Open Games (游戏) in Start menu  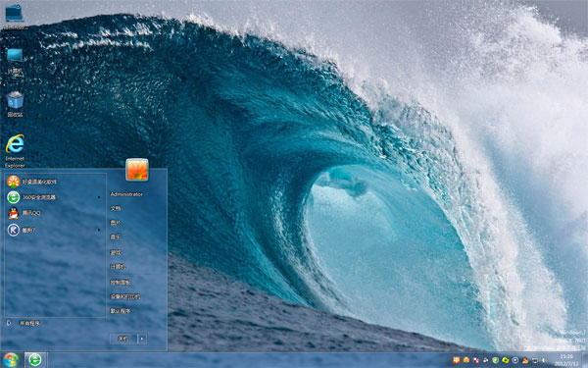click(x=115, y=252)
